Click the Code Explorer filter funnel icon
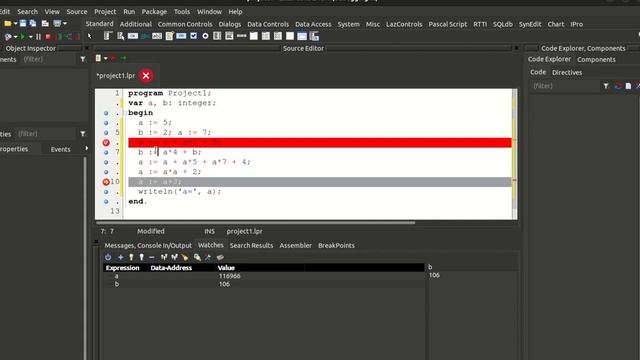The width and height of the screenshot is (640, 360). pos(606,86)
